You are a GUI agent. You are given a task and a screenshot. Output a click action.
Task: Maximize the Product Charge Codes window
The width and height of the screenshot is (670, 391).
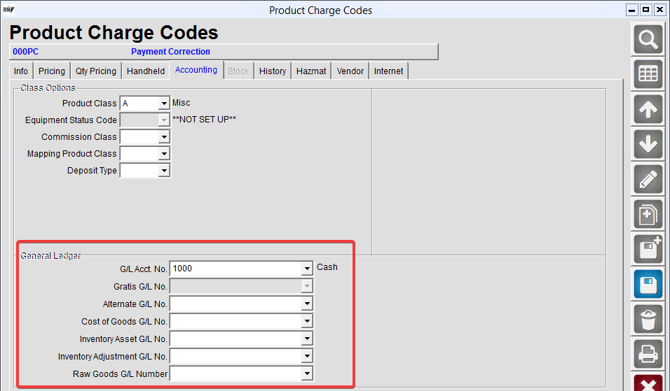pos(646,10)
